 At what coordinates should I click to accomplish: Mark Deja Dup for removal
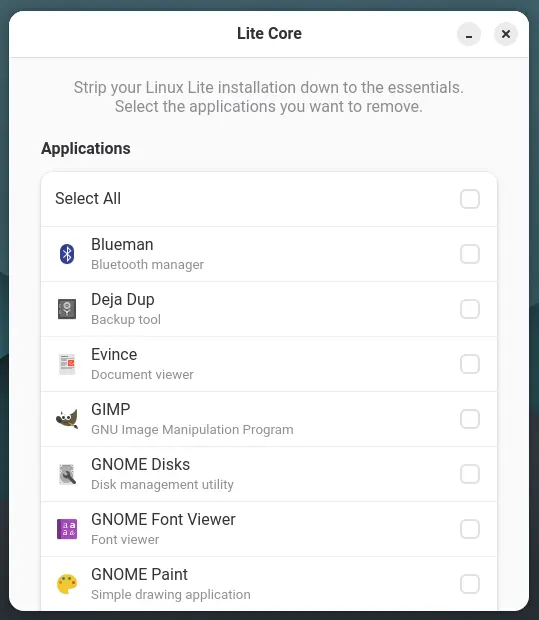(x=470, y=309)
